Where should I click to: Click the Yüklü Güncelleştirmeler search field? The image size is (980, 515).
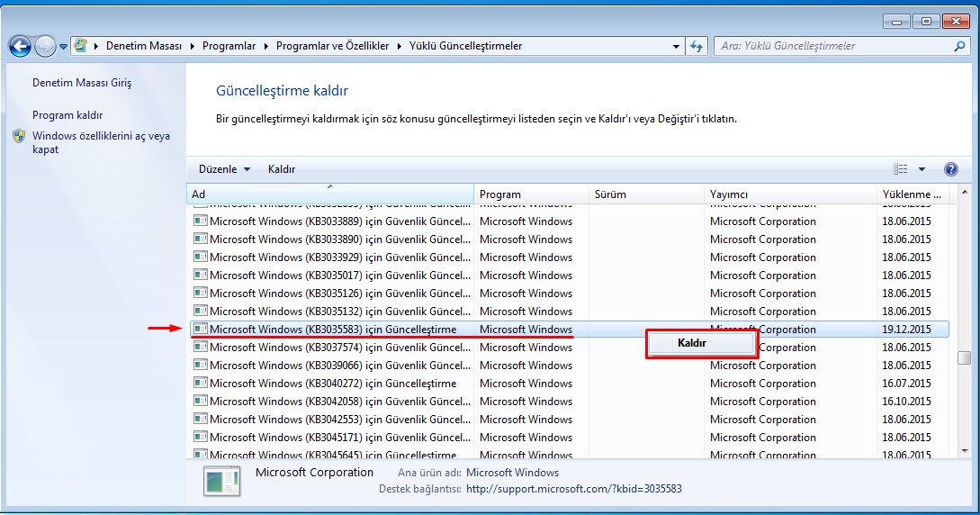pos(832,46)
